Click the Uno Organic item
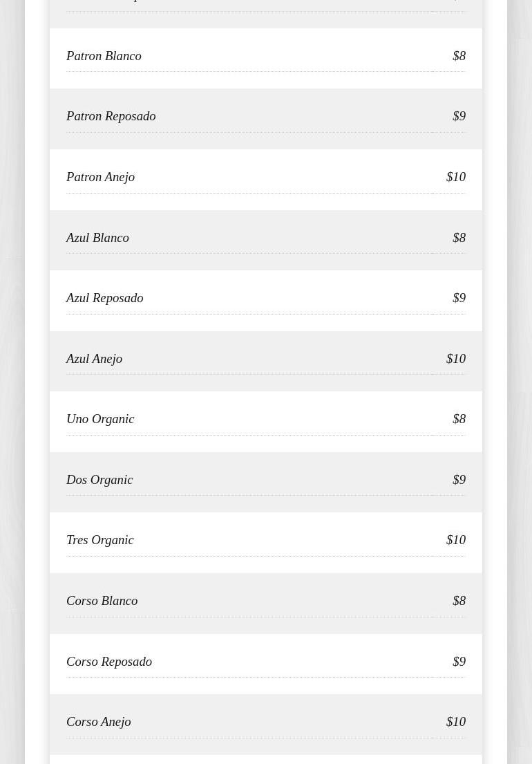Screen dimensions: 532x764 100,419
